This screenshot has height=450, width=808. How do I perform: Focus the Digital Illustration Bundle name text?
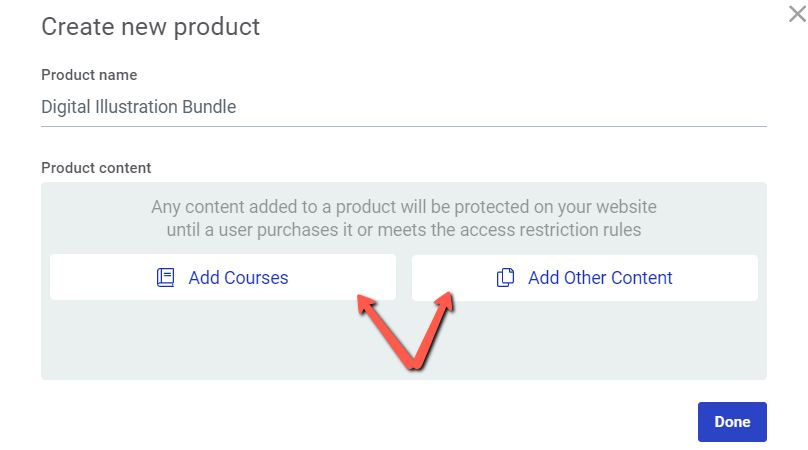(139, 107)
